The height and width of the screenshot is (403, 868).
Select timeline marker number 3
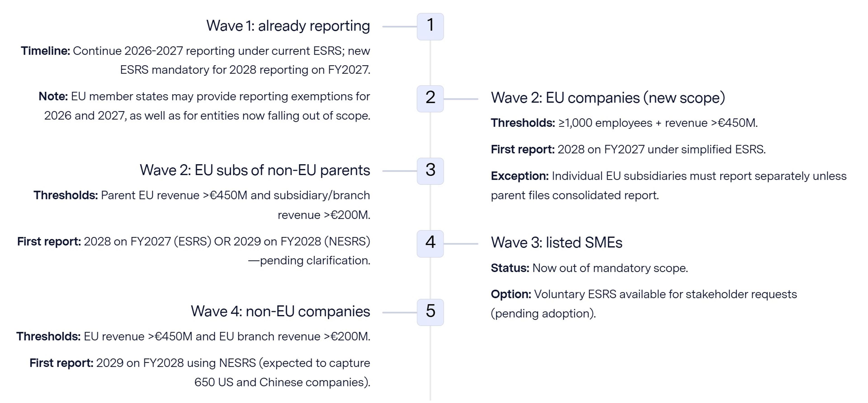430,171
